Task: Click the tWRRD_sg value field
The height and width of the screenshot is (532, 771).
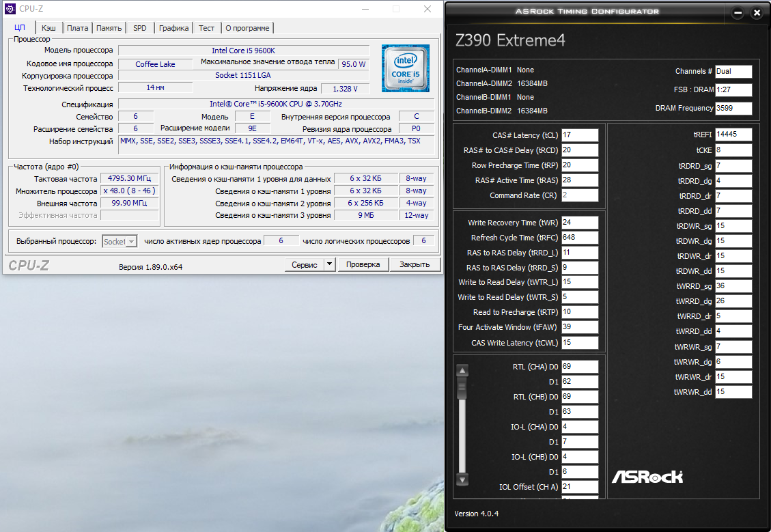Action: tap(733, 285)
